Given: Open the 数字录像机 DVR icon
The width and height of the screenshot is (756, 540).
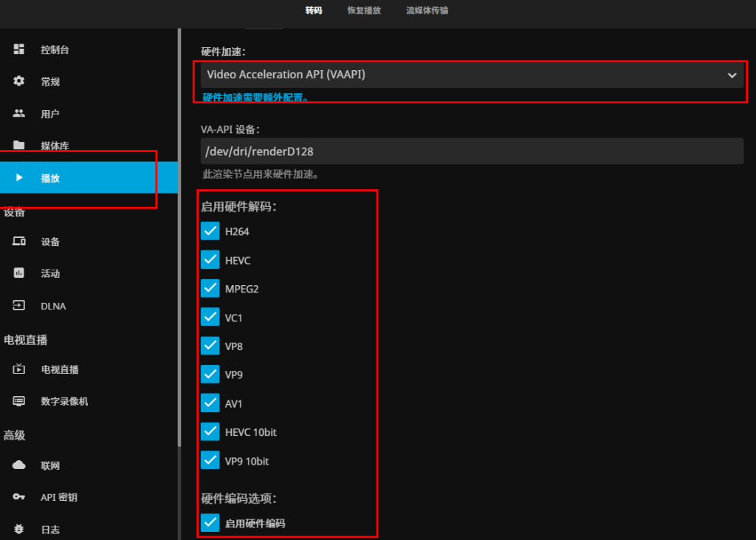Looking at the screenshot, I should 18,400.
